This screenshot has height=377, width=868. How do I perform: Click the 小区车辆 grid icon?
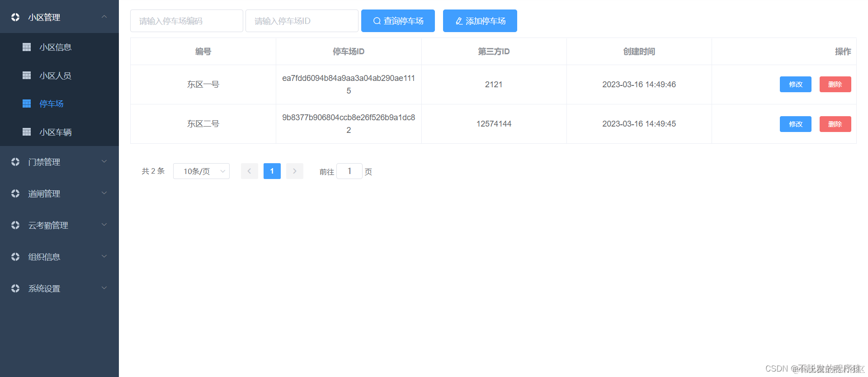[27, 132]
